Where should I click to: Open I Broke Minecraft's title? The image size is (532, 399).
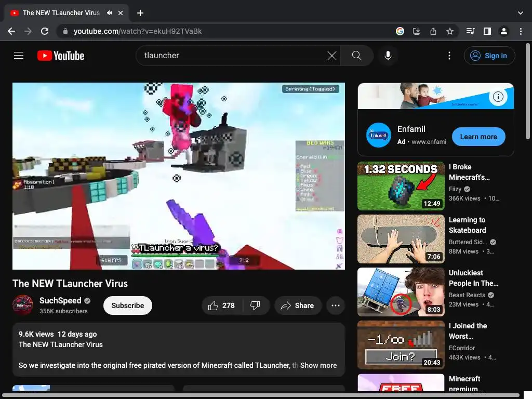[469, 172]
